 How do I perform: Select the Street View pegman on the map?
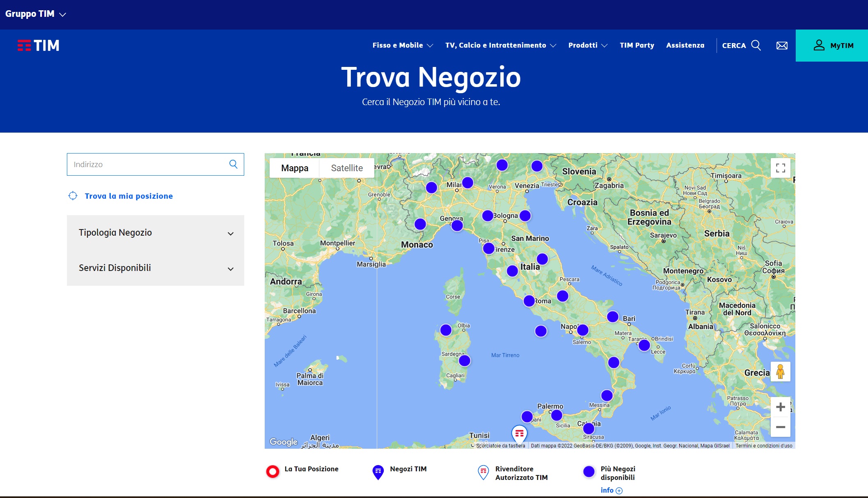(780, 372)
